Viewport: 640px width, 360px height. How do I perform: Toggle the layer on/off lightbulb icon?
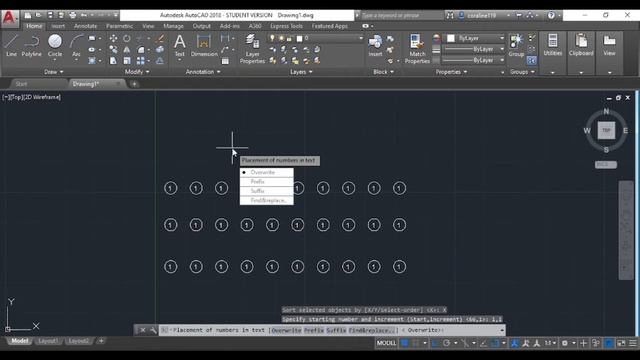point(272,38)
